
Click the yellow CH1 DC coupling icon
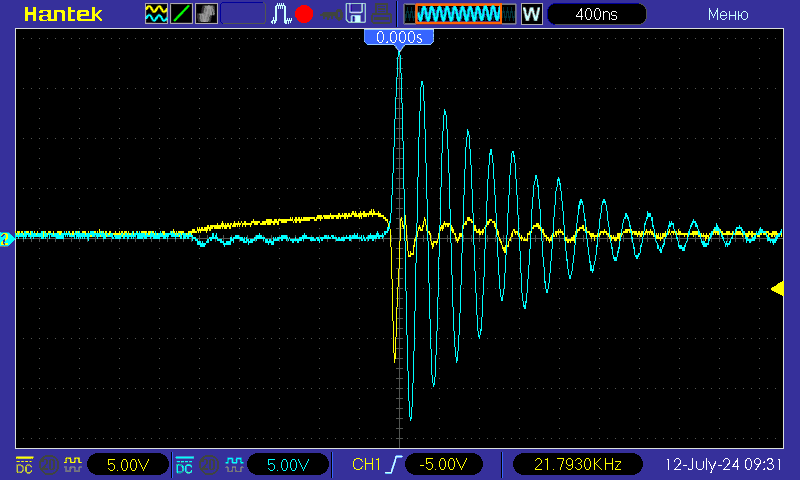(24, 465)
